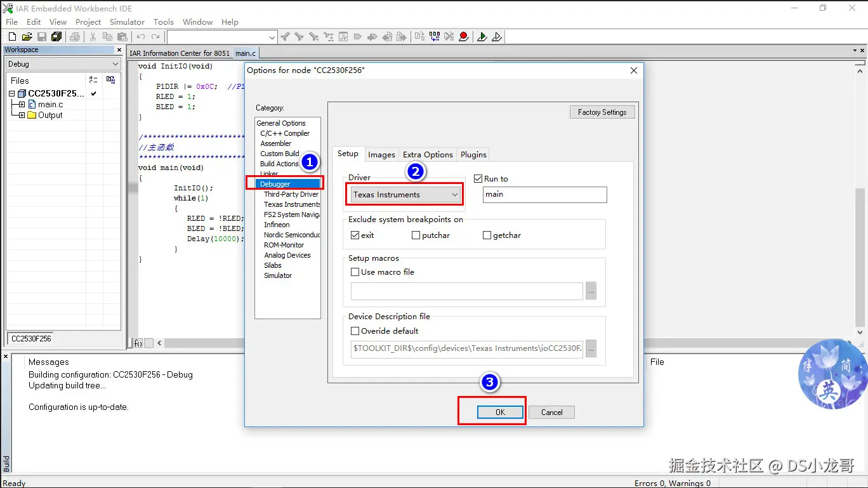868x488 pixels.
Task: Close the Messages build panel
Action: point(6,357)
